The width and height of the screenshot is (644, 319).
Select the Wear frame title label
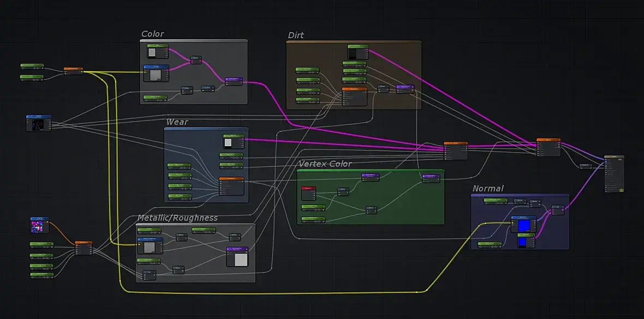(x=177, y=122)
